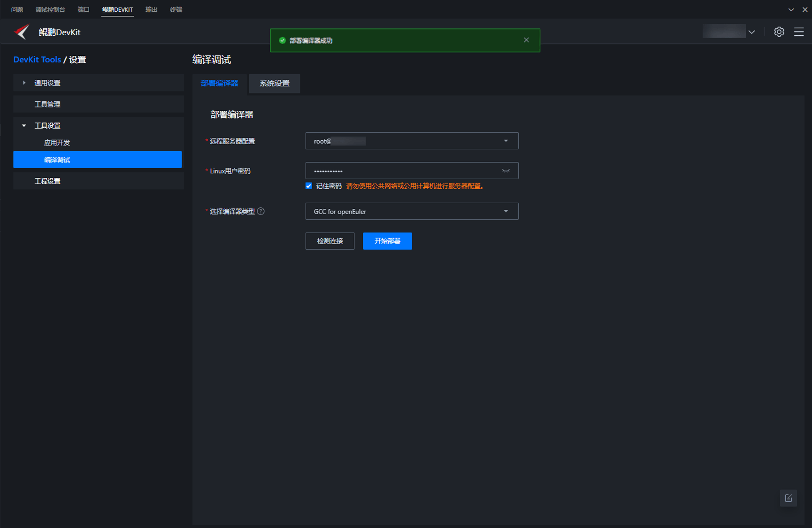Select 编译调试 in the sidebar
Viewport: 812px width, 528px height.
click(98, 160)
